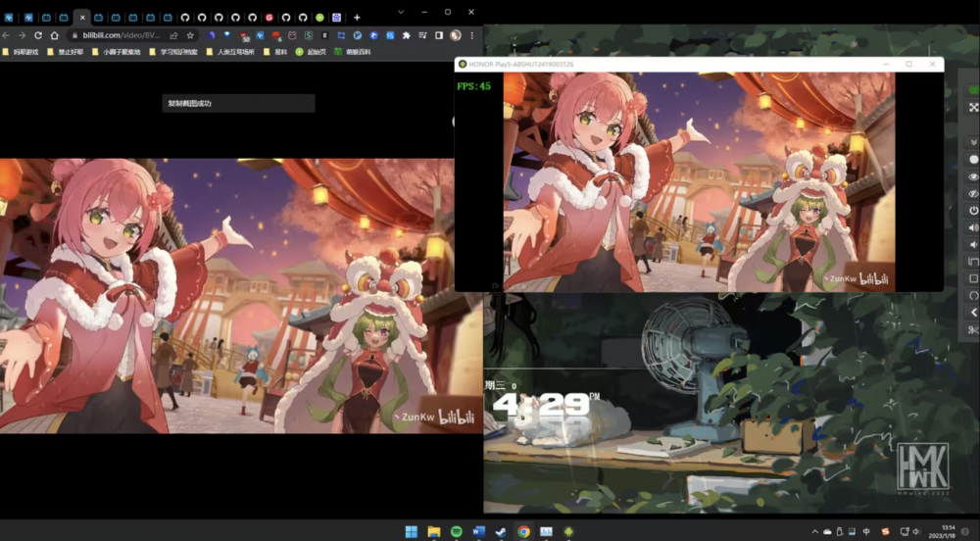Click the volume down icon in sidebar

pos(973,244)
